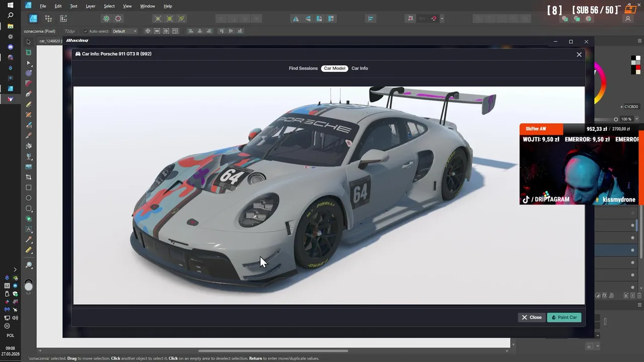Open the red gear toolbar icon
The height and width of the screenshot is (362, 644).
tap(118, 19)
